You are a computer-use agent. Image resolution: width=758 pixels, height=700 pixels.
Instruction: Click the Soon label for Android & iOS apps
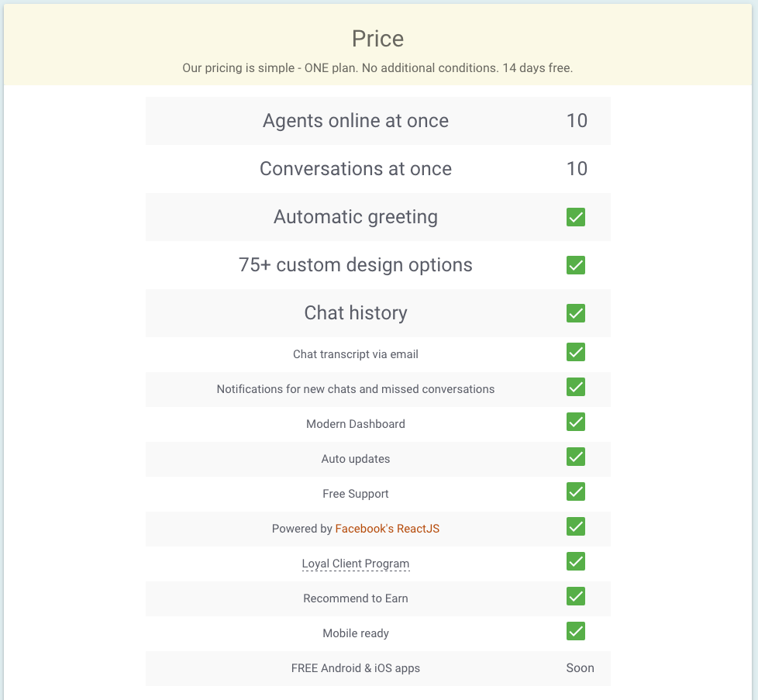pyautogui.click(x=580, y=667)
